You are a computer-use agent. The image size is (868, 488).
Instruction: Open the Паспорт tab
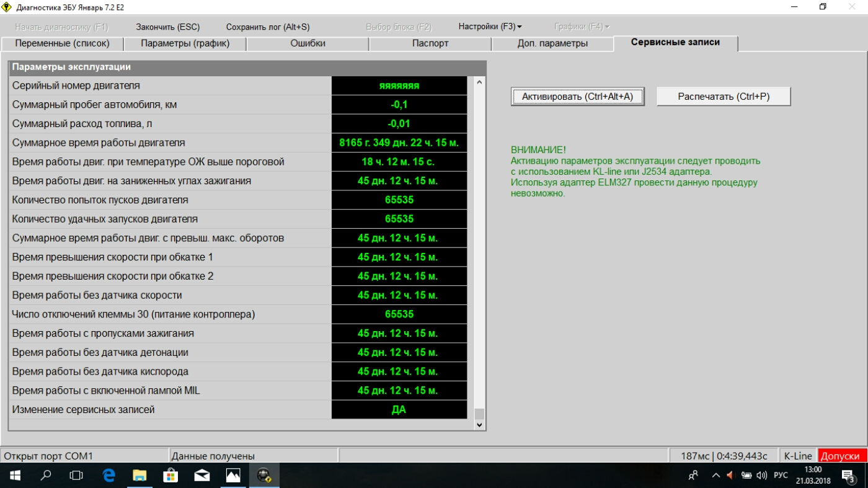(430, 43)
